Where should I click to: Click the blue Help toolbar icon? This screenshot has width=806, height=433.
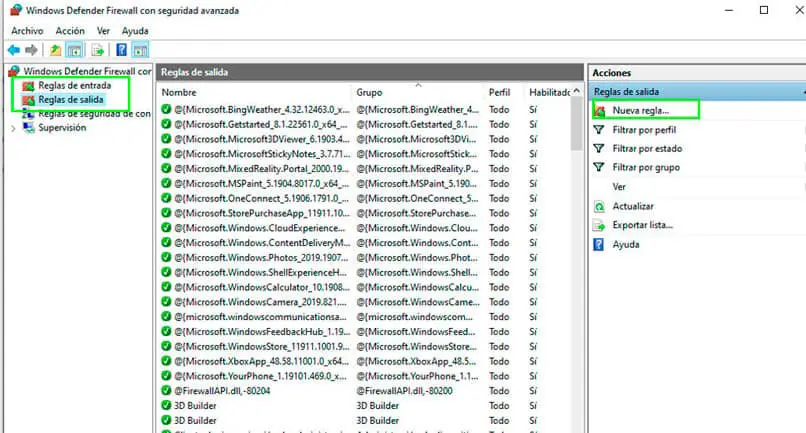click(121, 50)
